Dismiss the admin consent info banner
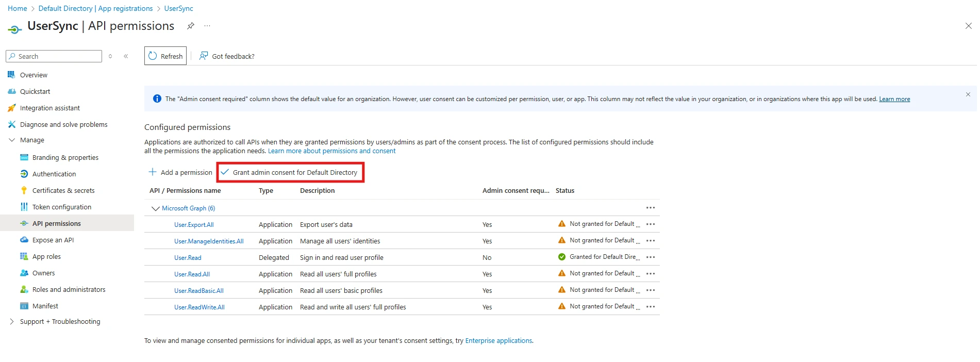The height and width of the screenshot is (362, 980). 968,94
